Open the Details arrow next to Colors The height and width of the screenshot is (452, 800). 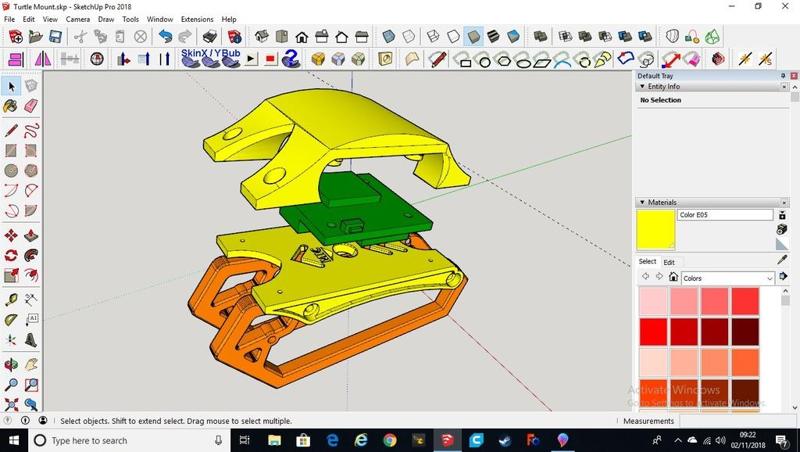click(783, 277)
